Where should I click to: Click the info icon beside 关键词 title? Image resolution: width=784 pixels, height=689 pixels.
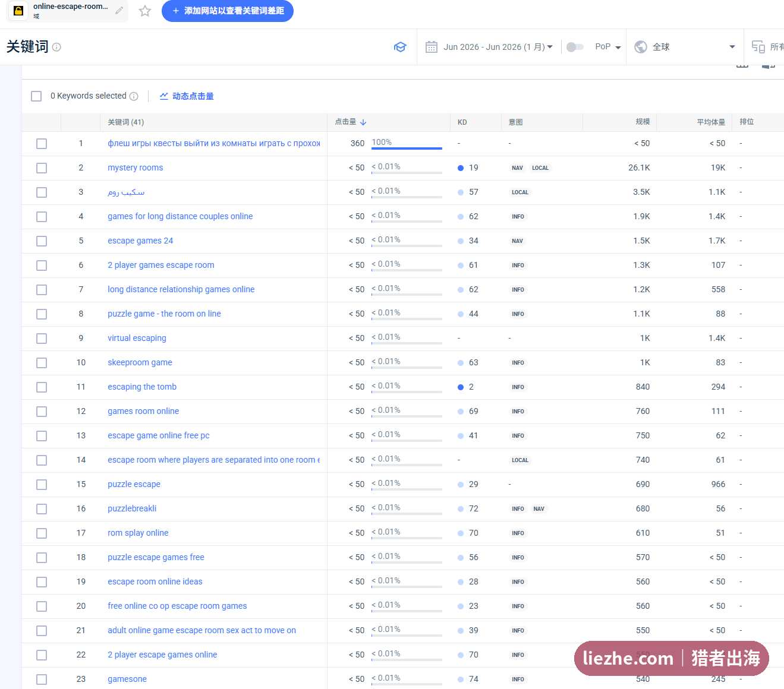pos(56,47)
